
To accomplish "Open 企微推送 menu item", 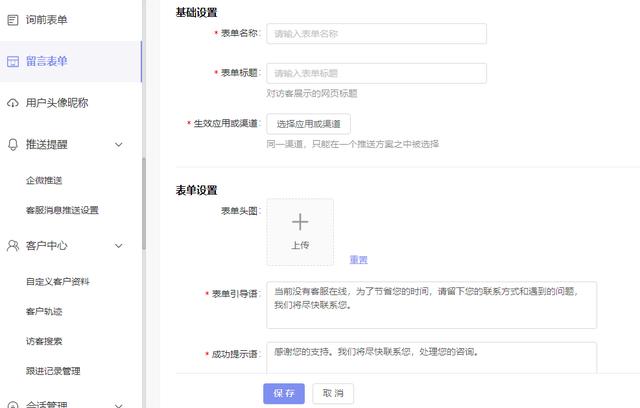I will tap(44, 180).
